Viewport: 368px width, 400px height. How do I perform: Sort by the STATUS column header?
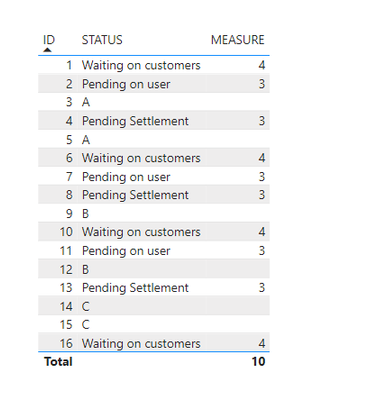tap(102, 40)
